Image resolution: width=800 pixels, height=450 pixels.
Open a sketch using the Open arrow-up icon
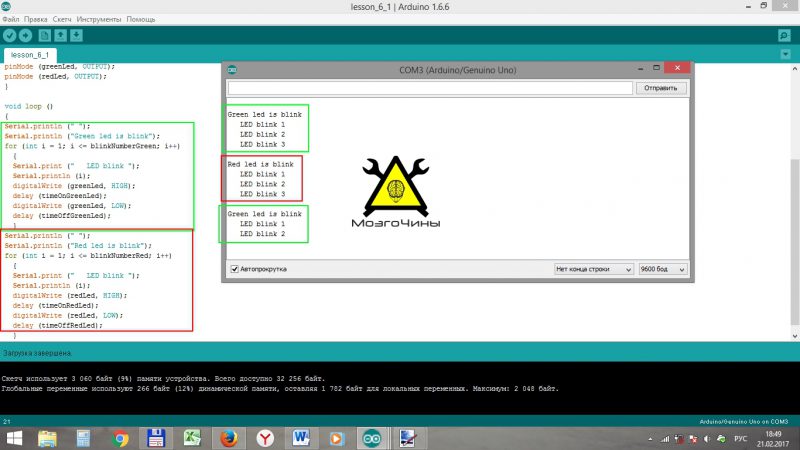[x=60, y=36]
